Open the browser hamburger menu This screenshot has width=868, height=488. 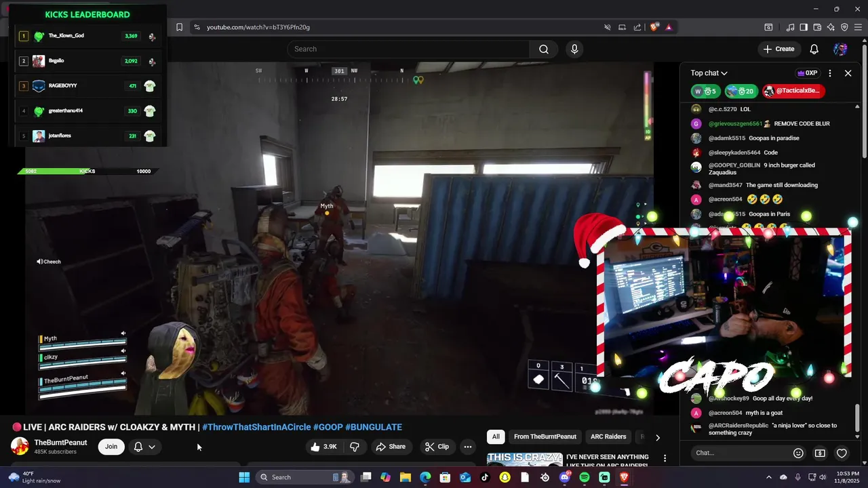858,27
